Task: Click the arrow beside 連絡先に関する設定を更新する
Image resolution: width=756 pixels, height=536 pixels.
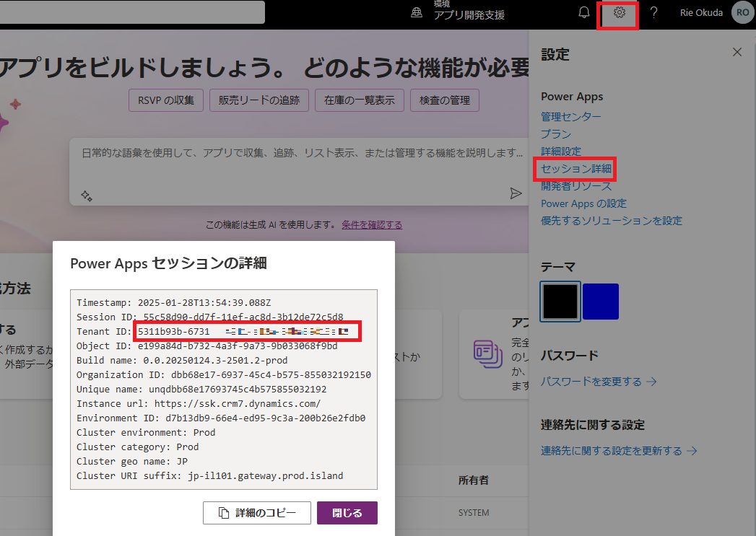Action: [692, 451]
